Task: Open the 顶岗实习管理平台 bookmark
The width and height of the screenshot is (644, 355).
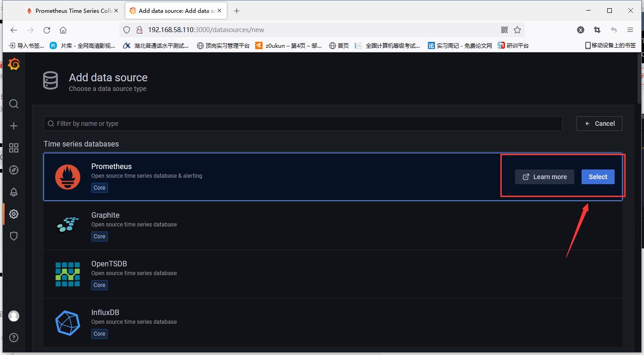Action: click(x=223, y=45)
